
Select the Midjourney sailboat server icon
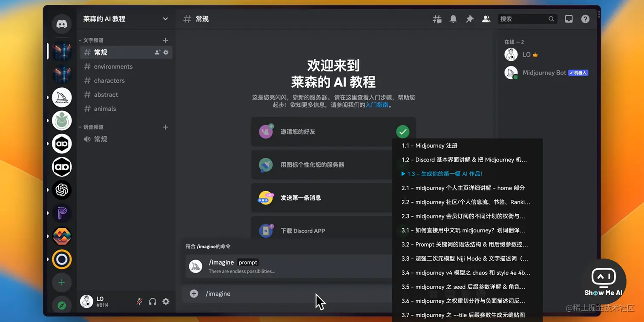click(x=62, y=98)
